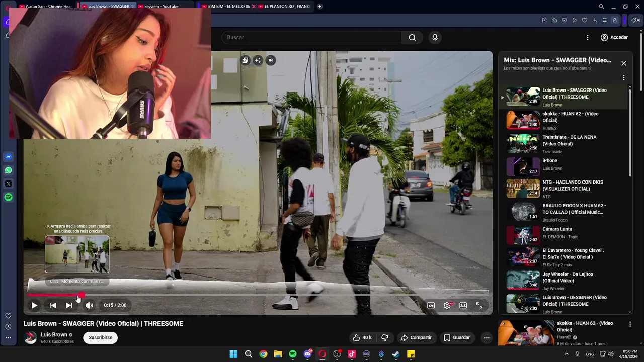The width and height of the screenshot is (644, 362).
Task: Open WhatsApp in Opera sidebar
Action: click(8, 170)
